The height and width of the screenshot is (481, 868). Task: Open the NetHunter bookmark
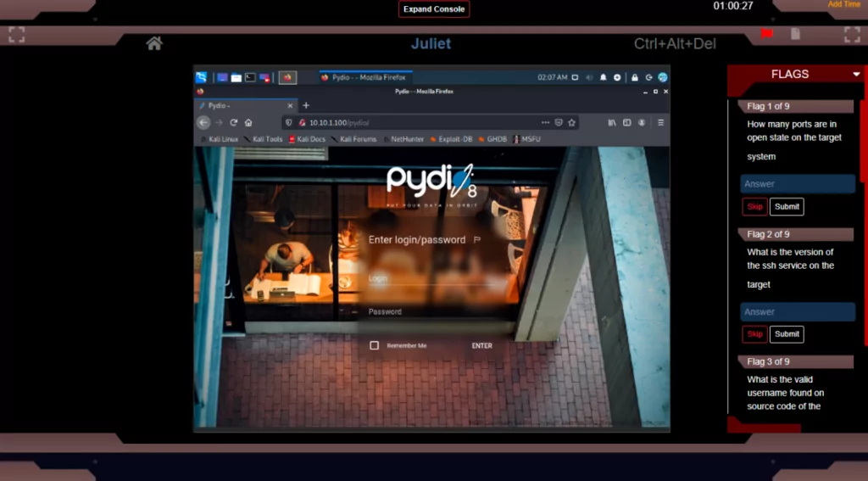pos(403,139)
